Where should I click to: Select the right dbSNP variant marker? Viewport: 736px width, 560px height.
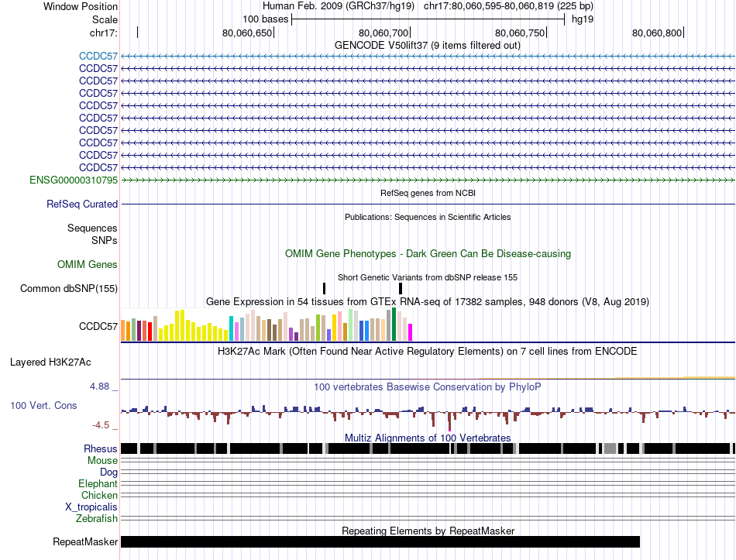(401, 288)
